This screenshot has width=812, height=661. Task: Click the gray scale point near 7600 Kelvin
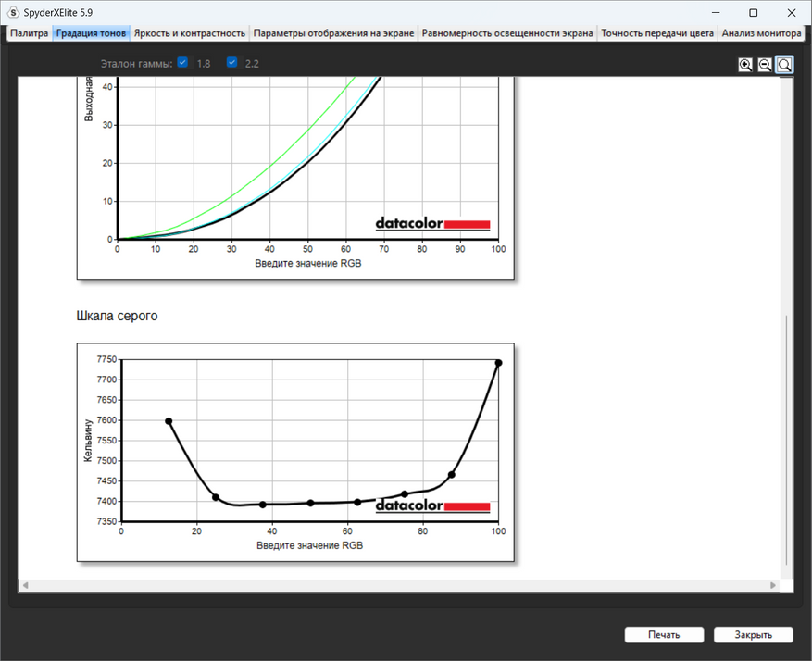point(169,421)
